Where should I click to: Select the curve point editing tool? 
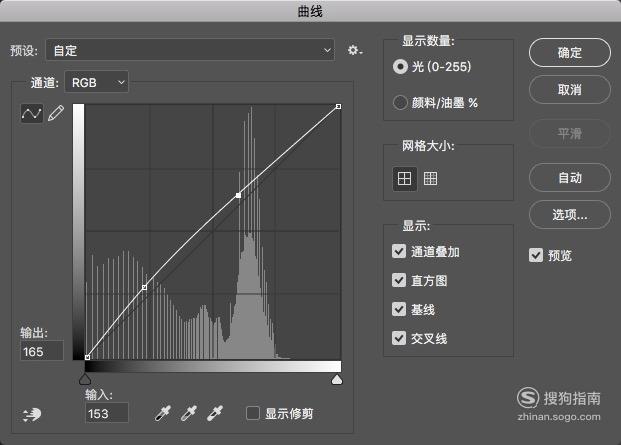point(32,113)
